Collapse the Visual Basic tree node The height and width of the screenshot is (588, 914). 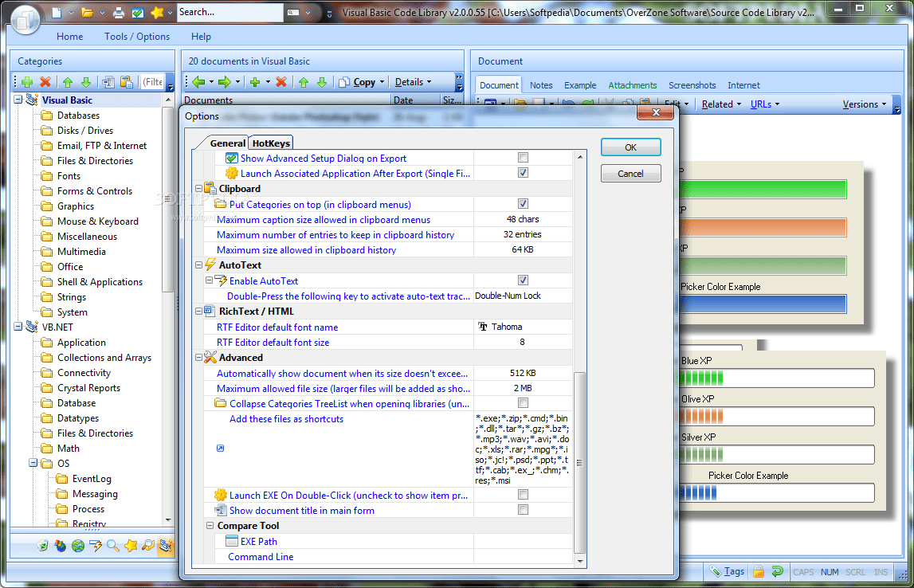[x=18, y=100]
